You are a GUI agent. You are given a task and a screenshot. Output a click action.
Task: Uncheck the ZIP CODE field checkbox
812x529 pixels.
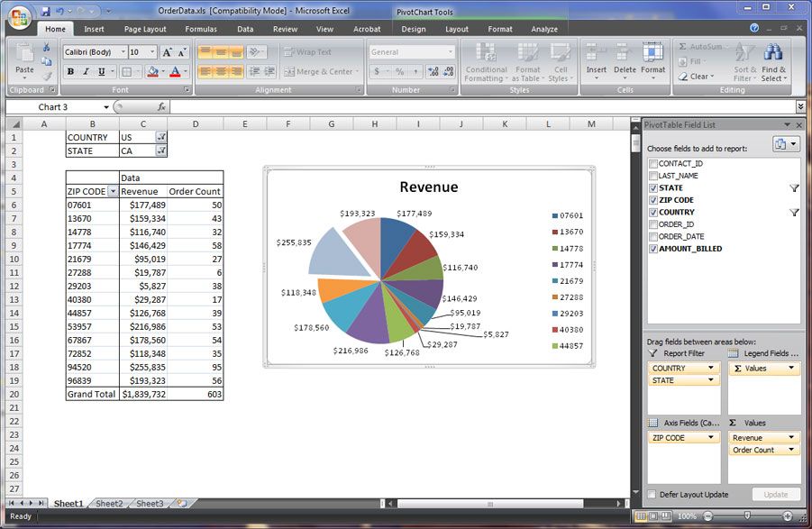coord(653,200)
